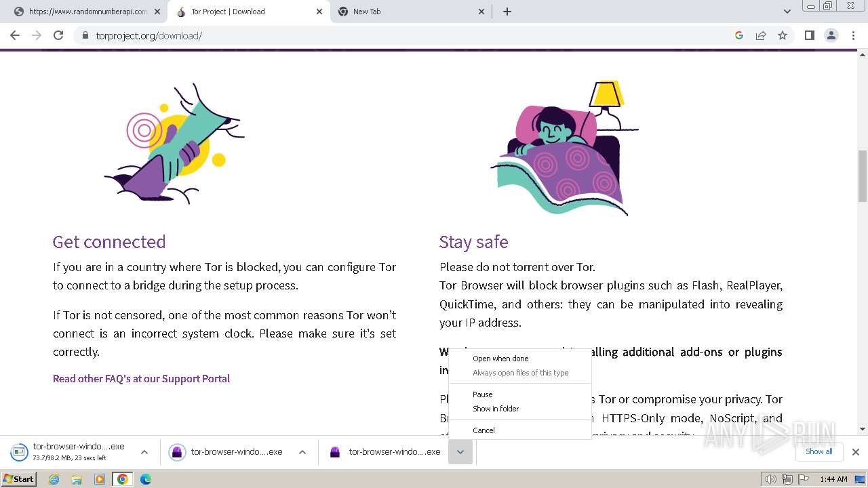
Task: Open the media player taskbar icon
Action: (x=100, y=479)
